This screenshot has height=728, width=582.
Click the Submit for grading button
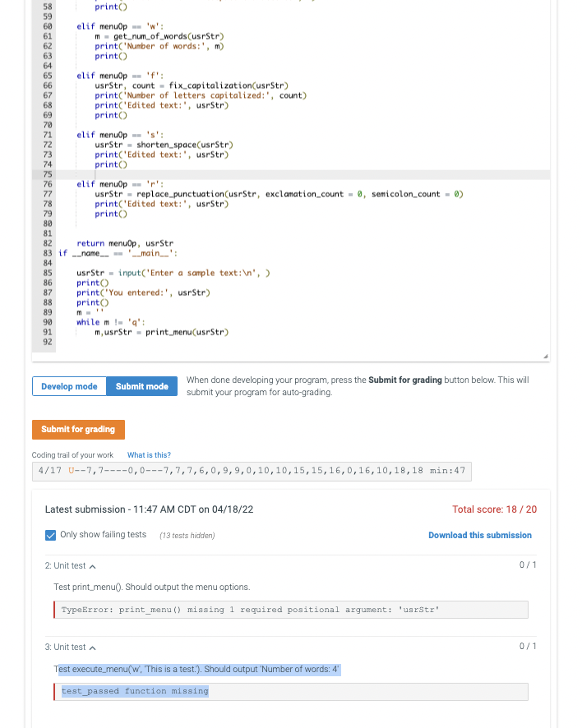coord(78,430)
